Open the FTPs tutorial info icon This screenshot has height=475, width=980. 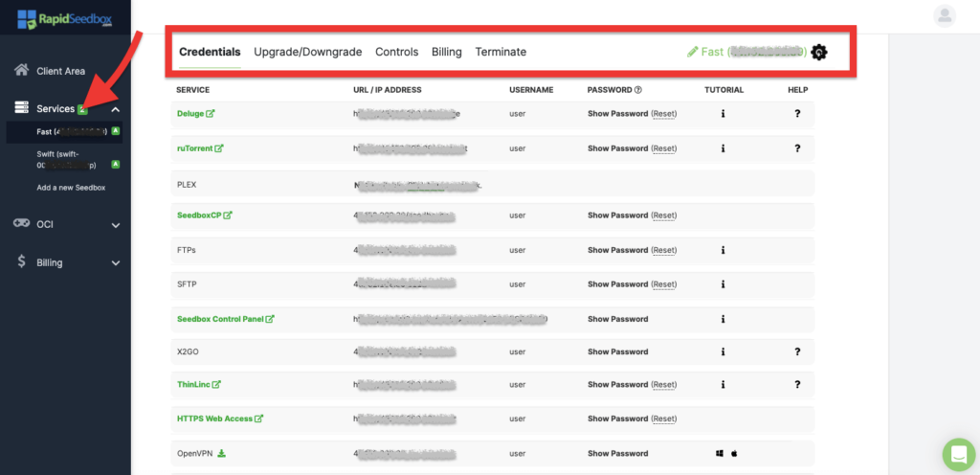click(x=724, y=250)
